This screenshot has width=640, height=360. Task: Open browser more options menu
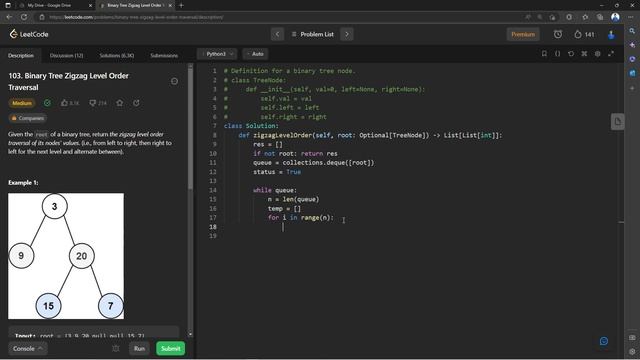point(631,17)
